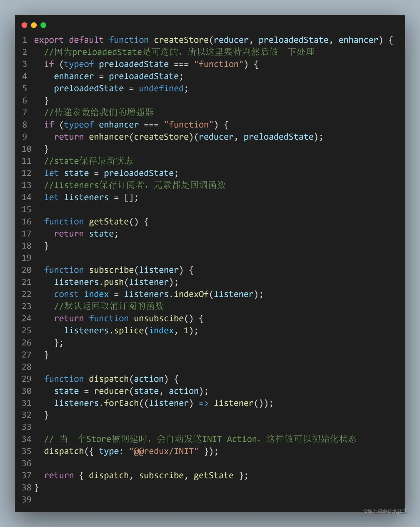Click the "function" string on line 3
This screenshot has height=527, width=420.
tap(219, 64)
